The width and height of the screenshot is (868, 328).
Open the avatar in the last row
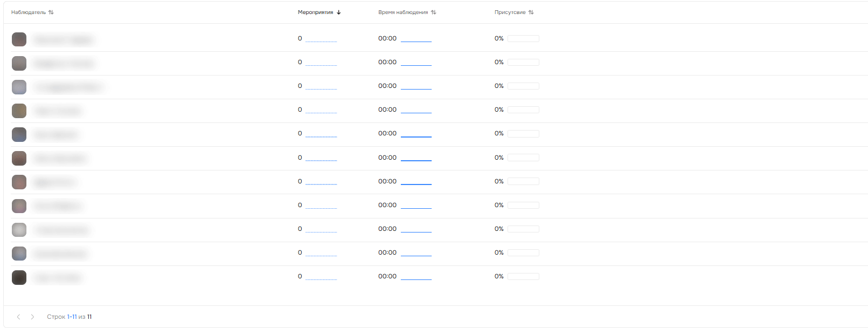(x=19, y=277)
